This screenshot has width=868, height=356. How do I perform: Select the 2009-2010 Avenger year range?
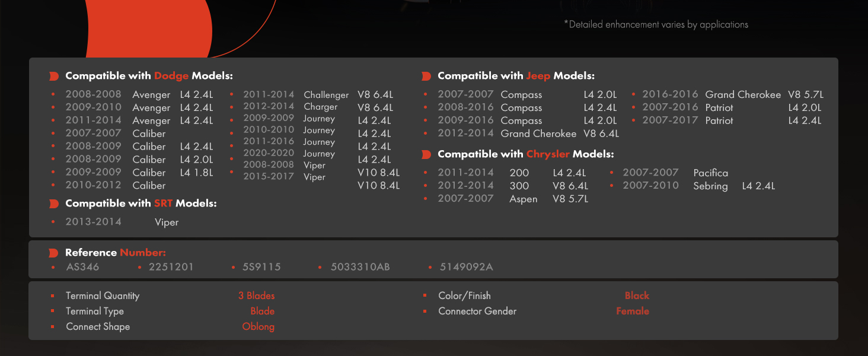pyautogui.click(x=93, y=107)
